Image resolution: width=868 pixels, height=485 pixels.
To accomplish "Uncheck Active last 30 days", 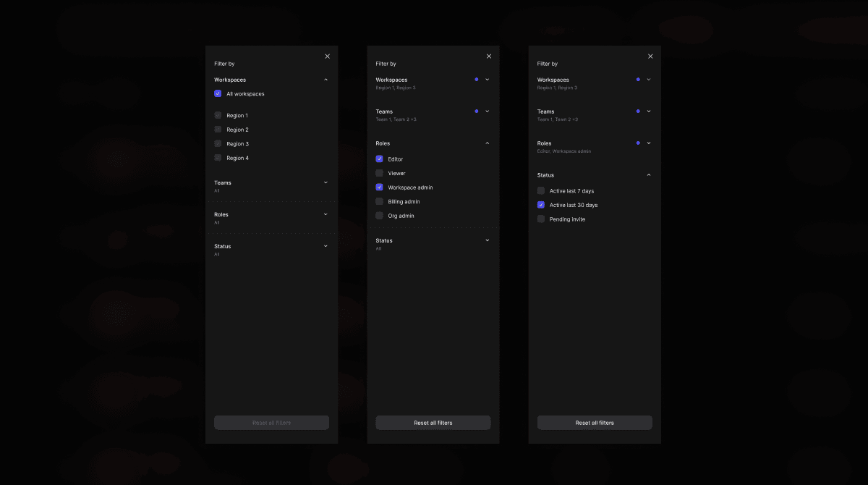I will (540, 205).
